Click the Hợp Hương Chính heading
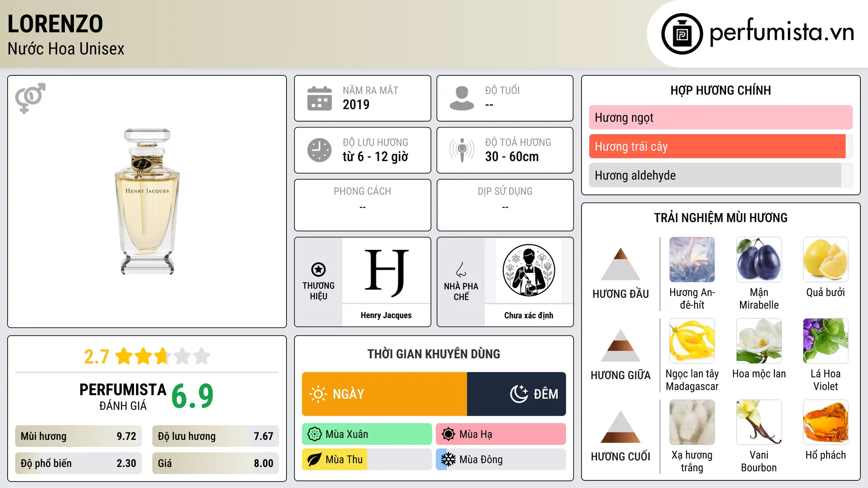 [x=721, y=90]
